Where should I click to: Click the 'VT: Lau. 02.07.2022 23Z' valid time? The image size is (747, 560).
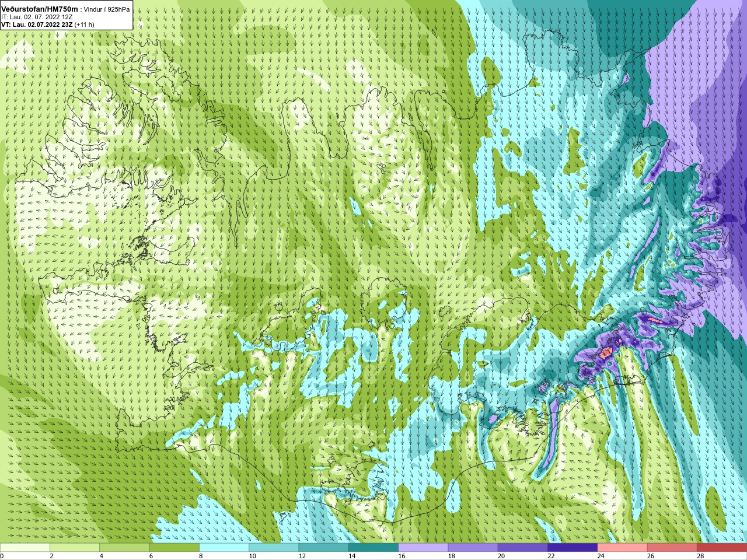37,24
